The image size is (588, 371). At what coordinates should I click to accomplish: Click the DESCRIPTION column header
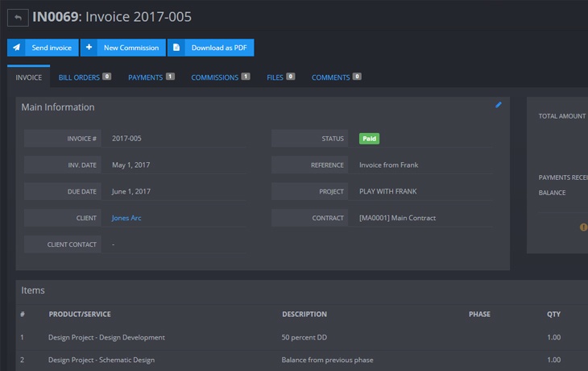click(304, 315)
